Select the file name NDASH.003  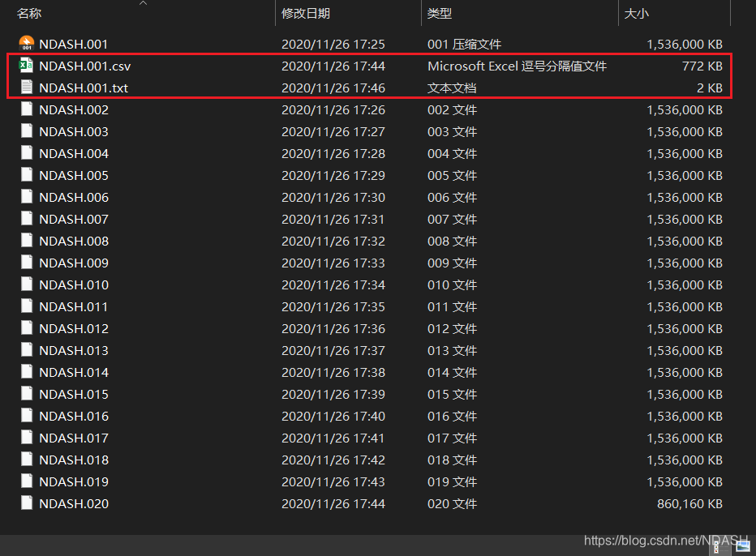[x=74, y=131]
